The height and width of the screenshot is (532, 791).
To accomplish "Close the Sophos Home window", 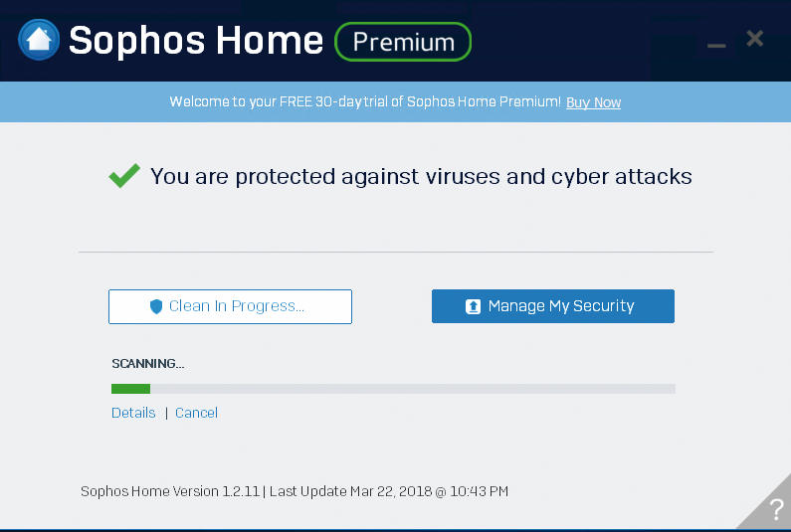I will pos(754,39).
